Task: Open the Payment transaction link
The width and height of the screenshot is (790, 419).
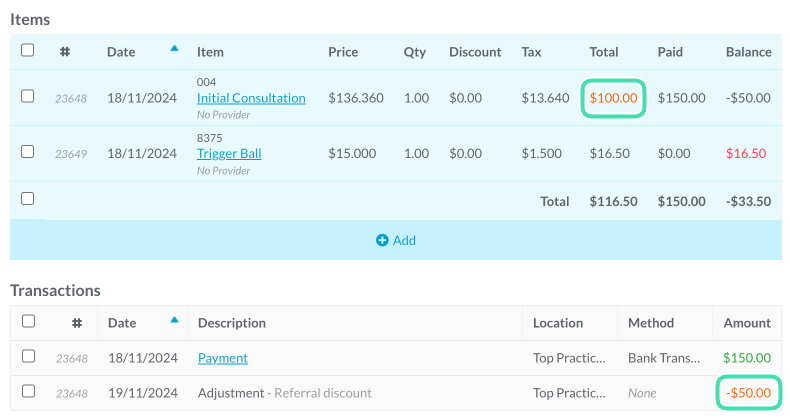Action: pos(223,358)
